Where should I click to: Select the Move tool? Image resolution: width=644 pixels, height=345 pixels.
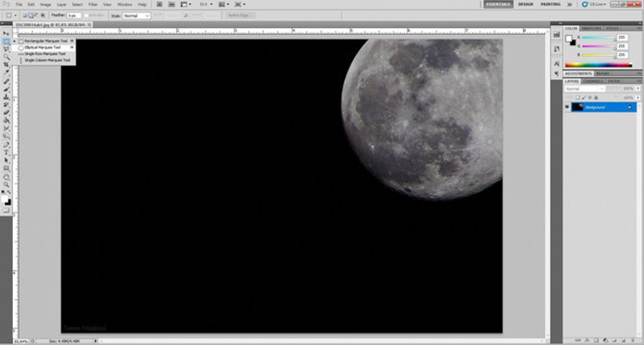coord(6,34)
